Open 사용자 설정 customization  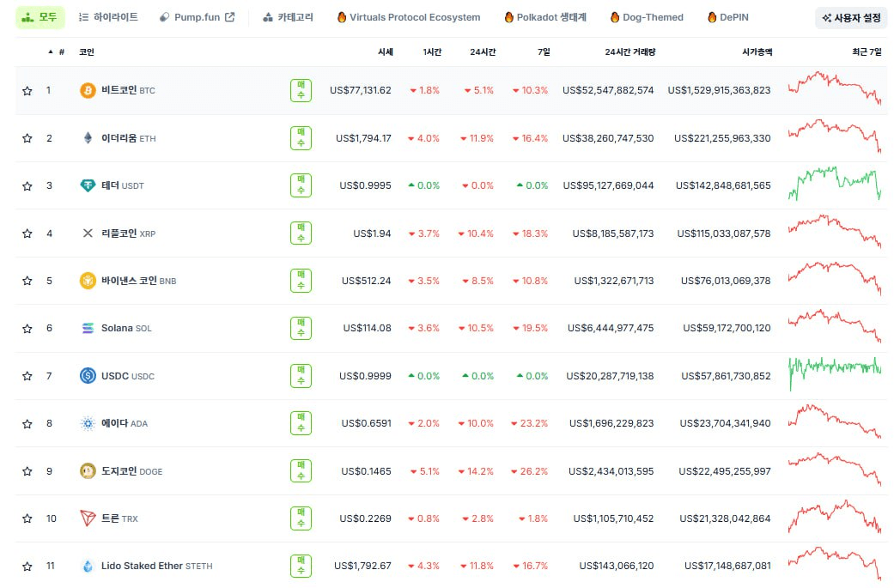coord(851,18)
